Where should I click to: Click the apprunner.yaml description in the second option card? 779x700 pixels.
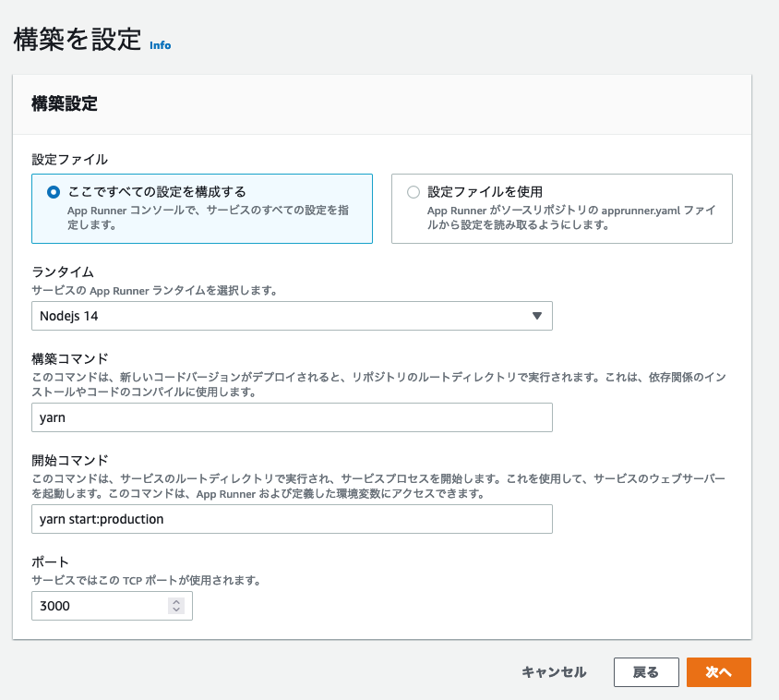pos(570,217)
